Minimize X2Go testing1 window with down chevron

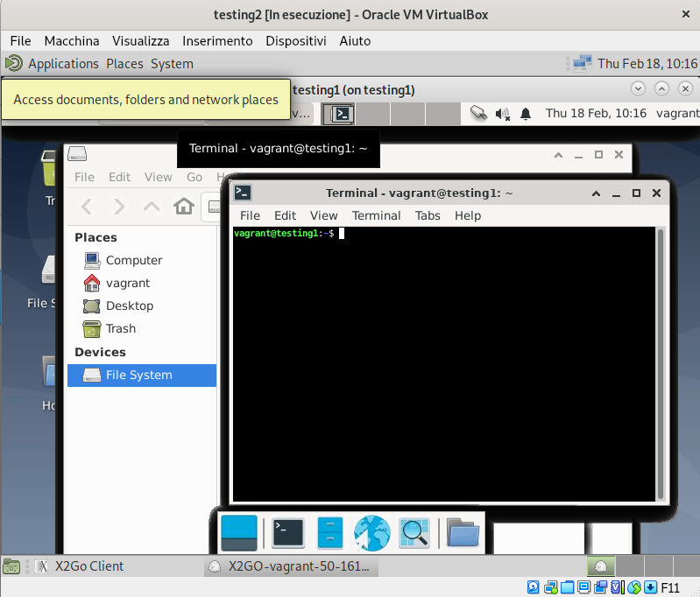coord(639,88)
